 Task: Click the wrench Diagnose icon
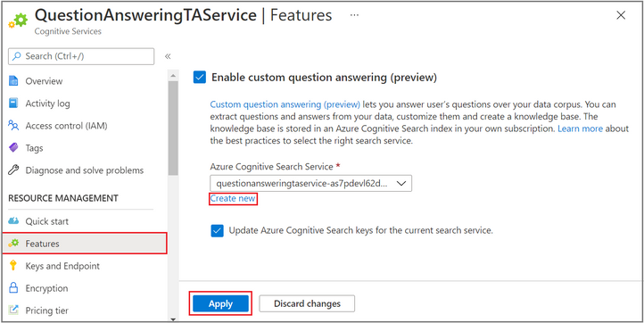click(x=13, y=170)
